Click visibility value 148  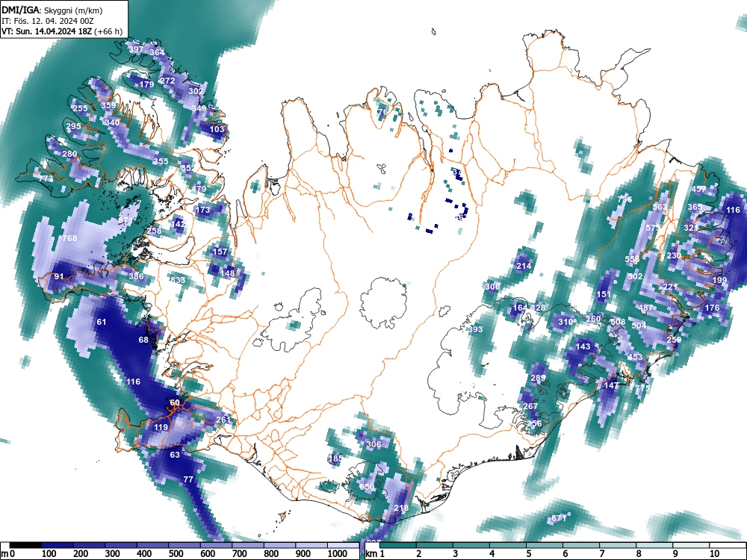click(228, 273)
